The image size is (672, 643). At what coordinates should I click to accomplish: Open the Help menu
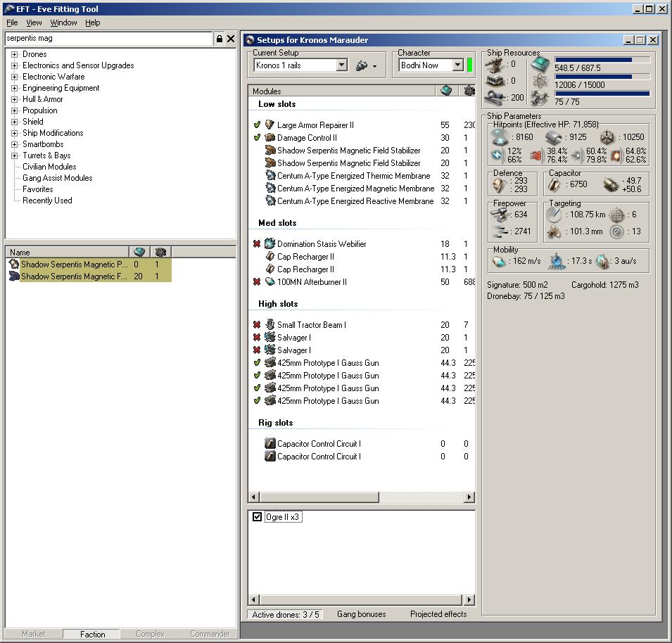click(x=93, y=23)
